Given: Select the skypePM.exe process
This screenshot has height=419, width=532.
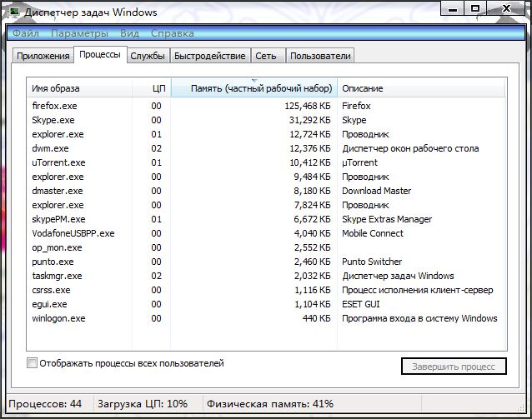Looking at the screenshot, I should click(266, 219).
